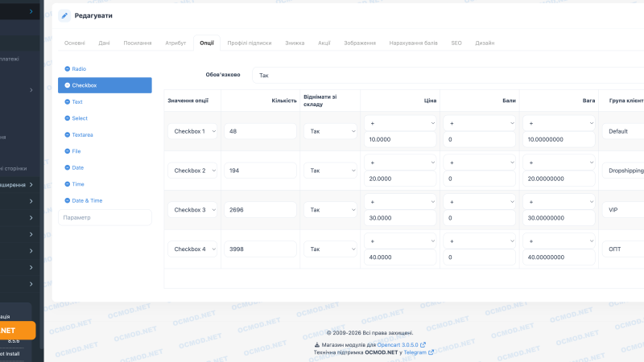The image size is (644, 362).
Task: Click the quantity field containing 2696
Action: pyautogui.click(x=260, y=210)
